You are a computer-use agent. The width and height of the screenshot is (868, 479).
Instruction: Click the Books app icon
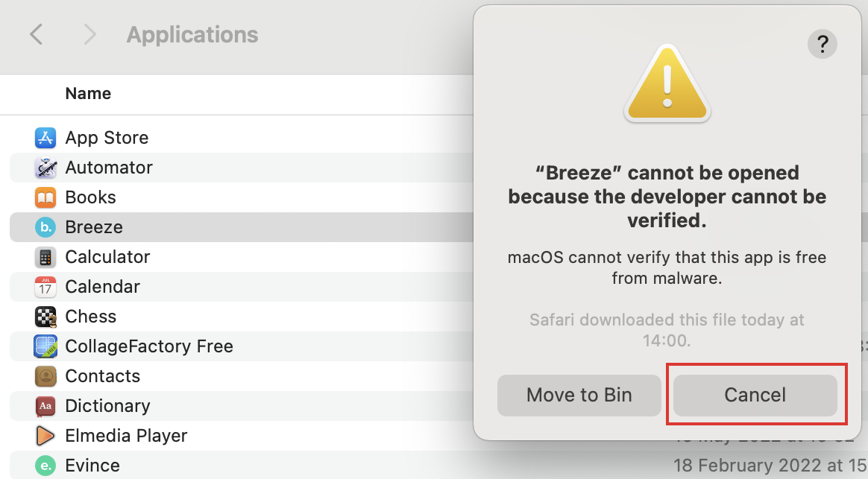coord(46,197)
